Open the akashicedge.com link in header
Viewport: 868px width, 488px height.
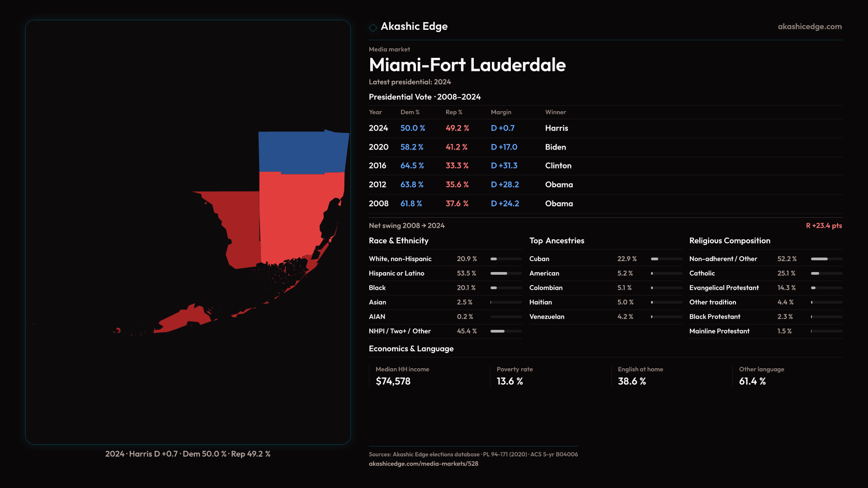[809, 27]
